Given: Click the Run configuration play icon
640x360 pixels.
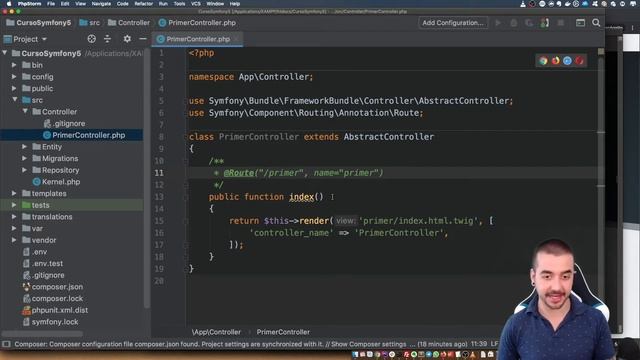Looking at the screenshot, I should click(498, 23).
